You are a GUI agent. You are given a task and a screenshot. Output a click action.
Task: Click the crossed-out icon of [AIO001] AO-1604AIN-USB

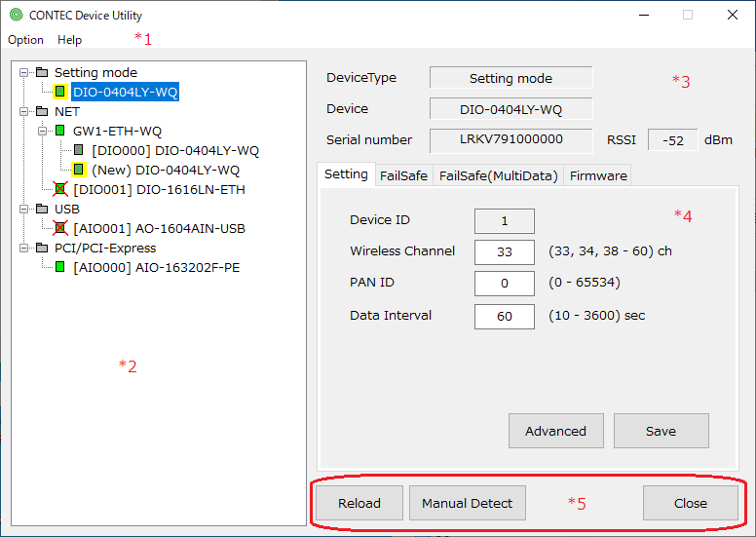[60, 228]
